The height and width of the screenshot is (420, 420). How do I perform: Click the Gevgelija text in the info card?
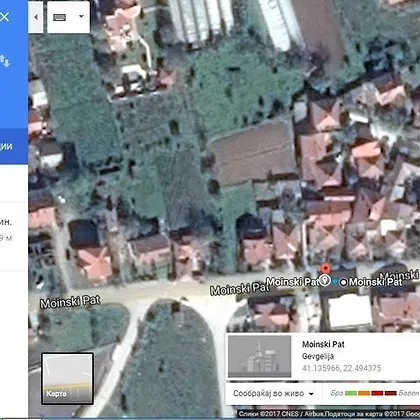pyautogui.click(x=318, y=356)
